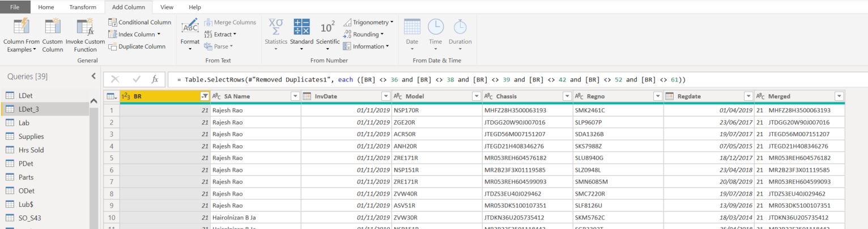868x229 pixels.
Task: Select the ODet query
Action: (45, 191)
